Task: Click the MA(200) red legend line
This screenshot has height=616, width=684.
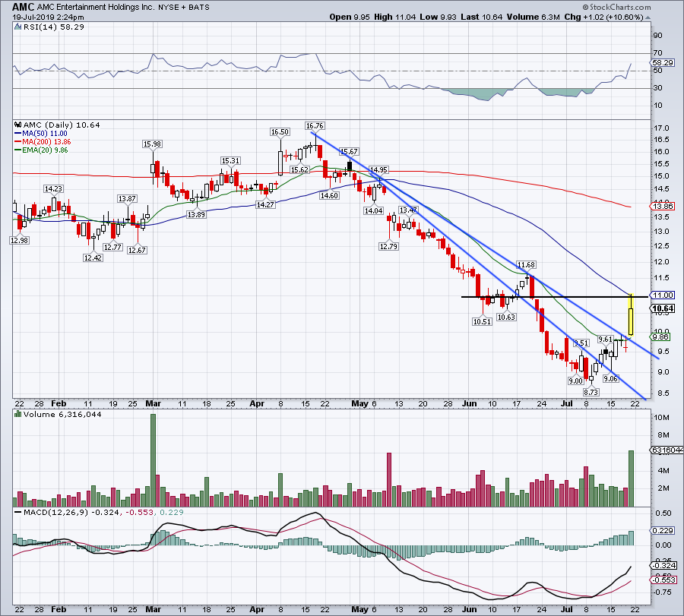Action: (18, 142)
